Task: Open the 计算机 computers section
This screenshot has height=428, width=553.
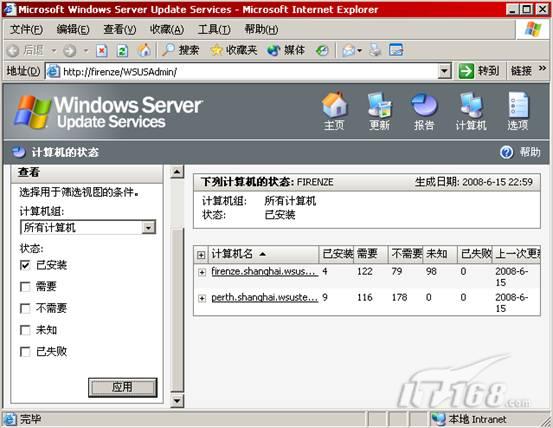Action: 471,111
